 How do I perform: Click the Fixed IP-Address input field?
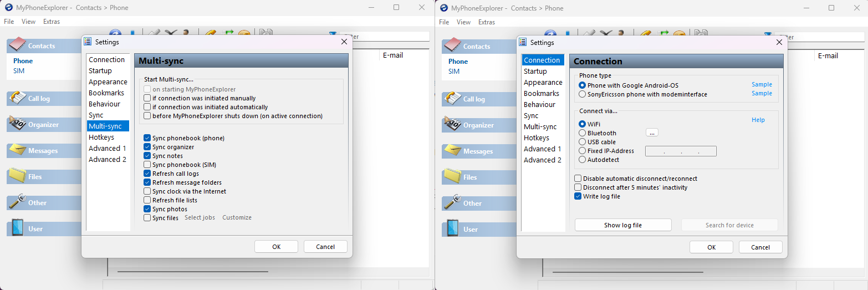pos(681,151)
